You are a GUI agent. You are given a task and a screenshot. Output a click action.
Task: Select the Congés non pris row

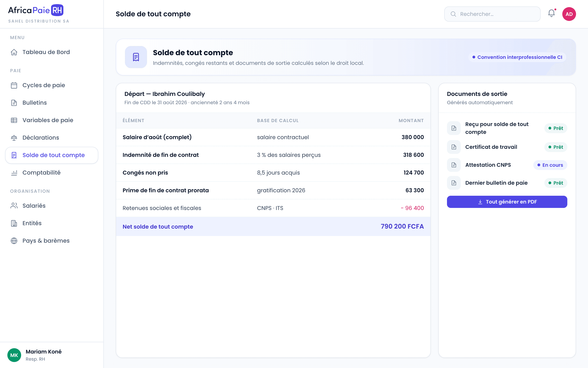coord(273,173)
